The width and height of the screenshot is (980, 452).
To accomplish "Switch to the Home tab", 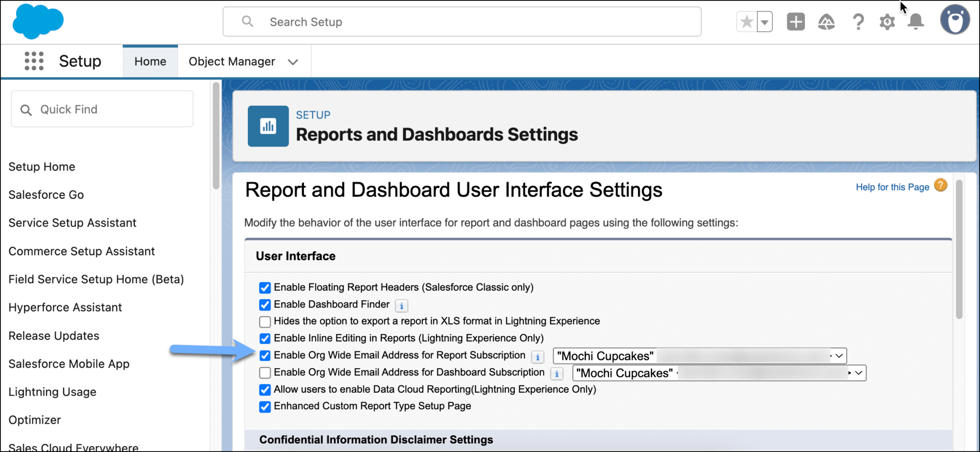I will [x=150, y=61].
